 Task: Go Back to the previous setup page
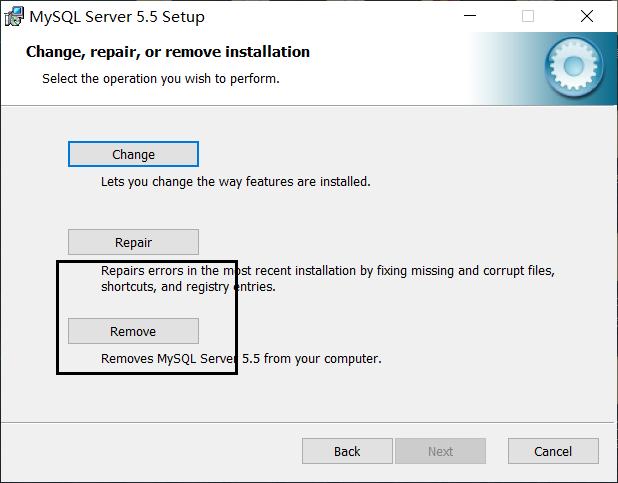click(347, 451)
